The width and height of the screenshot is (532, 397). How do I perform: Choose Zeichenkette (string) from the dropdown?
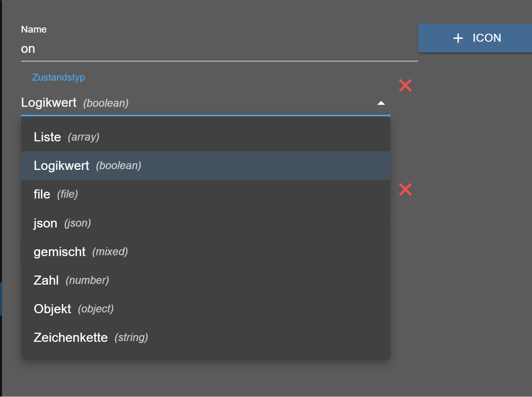(91, 337)
